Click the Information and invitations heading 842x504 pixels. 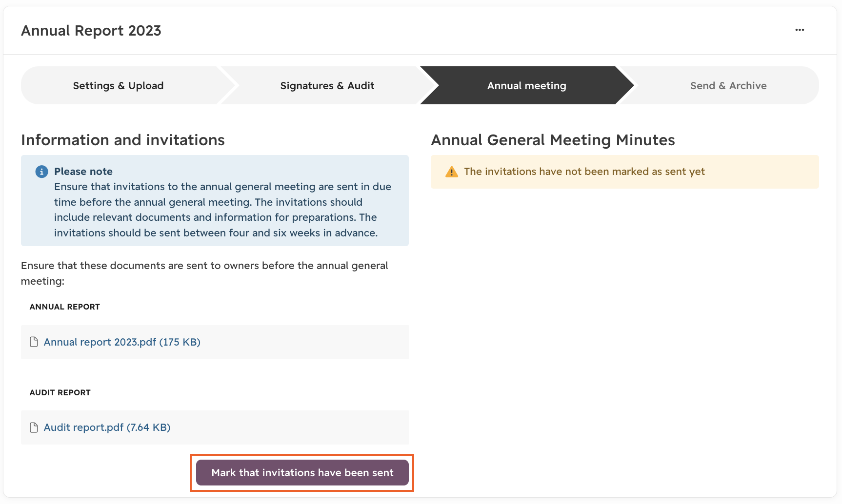(x=123, y=140)
